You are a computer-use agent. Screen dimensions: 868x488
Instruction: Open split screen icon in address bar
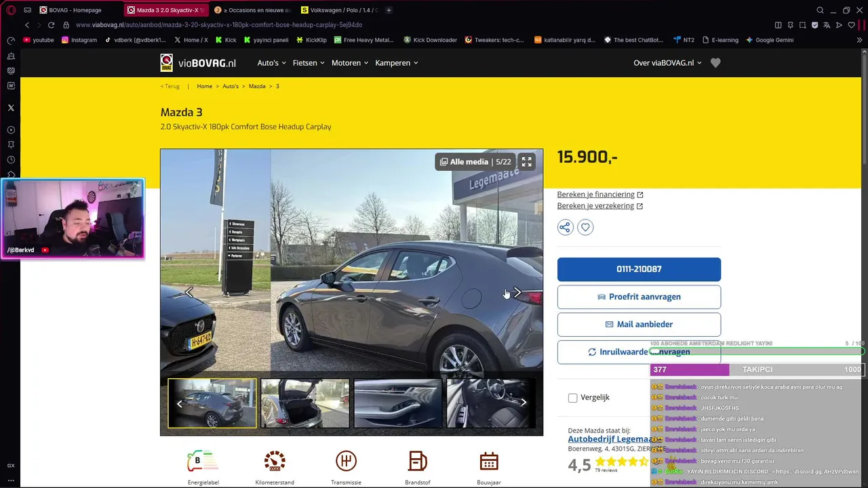[x=778, y=25]
